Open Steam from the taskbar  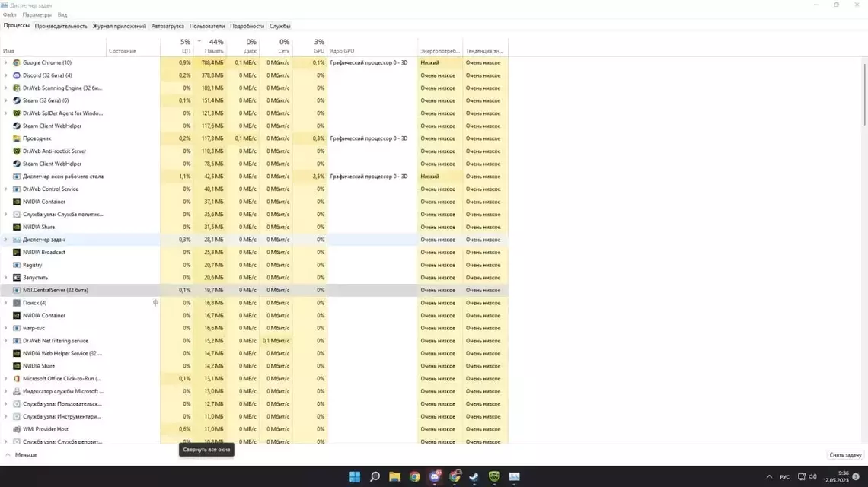474,476
